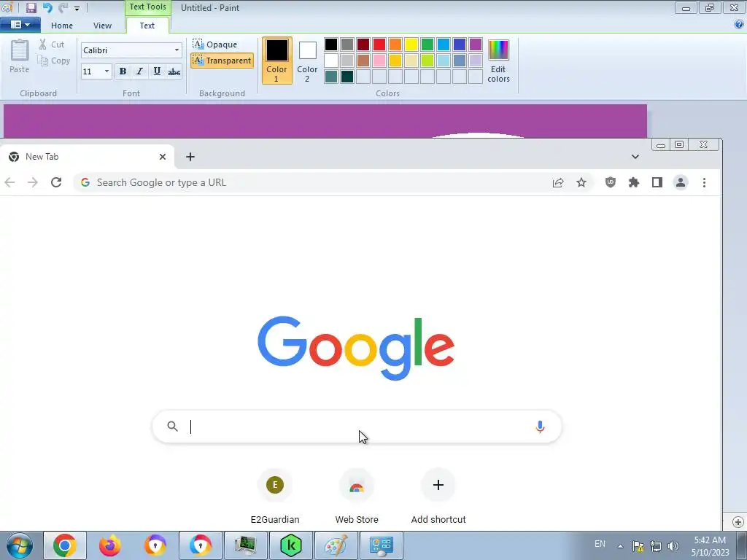This screenshot has height=560, width=747.
Task: Toggle Underline text formatting
Action: point(157,71)
